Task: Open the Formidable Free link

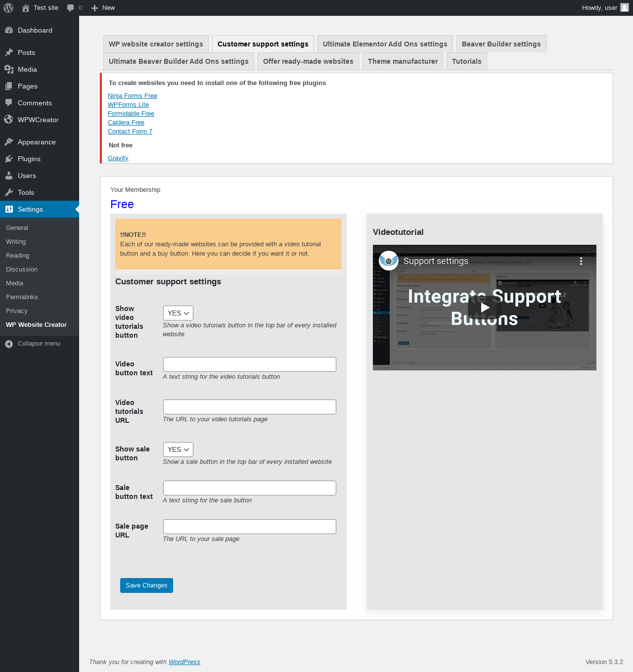Action: click(x=131, y=114)
